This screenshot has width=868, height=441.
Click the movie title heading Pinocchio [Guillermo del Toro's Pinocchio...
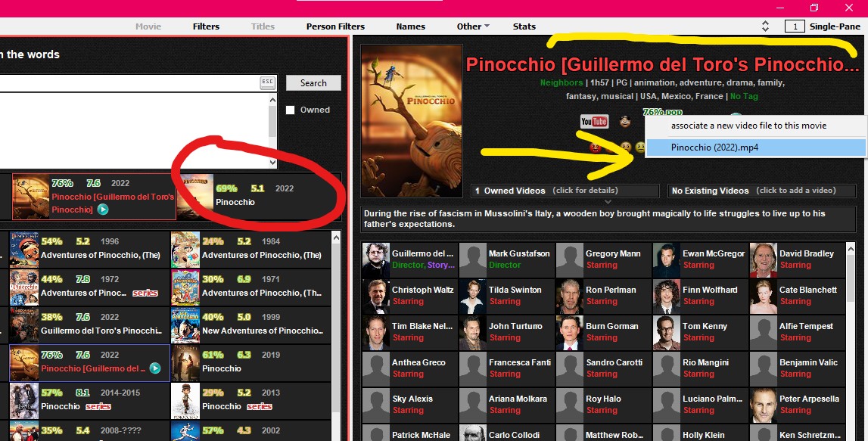pyautogui.click(x=662, y=65)
